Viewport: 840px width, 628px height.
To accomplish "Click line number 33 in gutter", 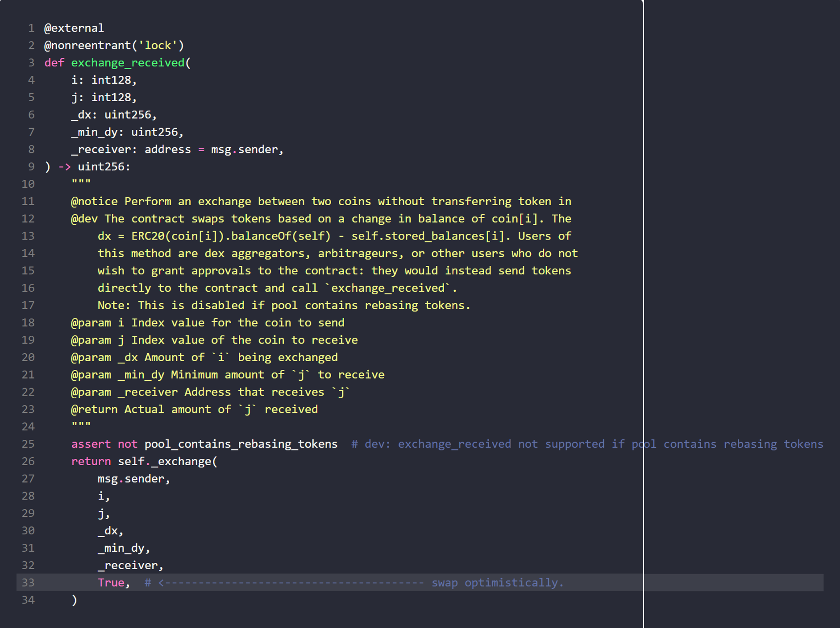I will coord(28,583).
